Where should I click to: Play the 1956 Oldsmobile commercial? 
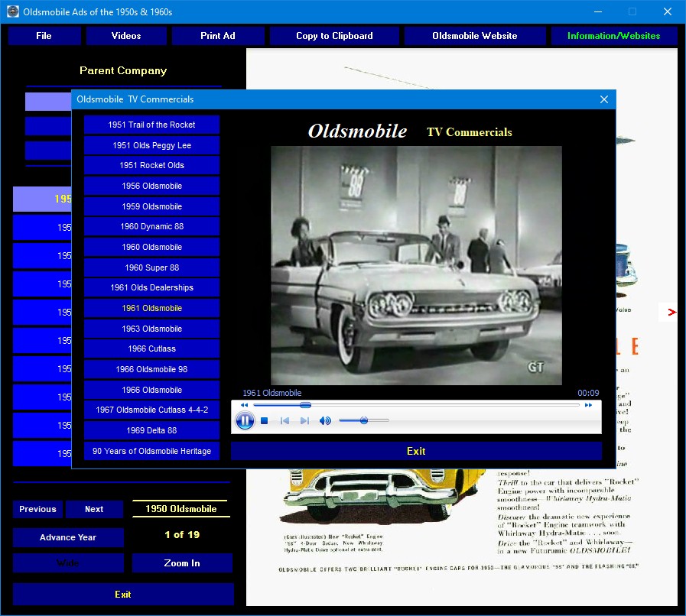pos(152,186)
